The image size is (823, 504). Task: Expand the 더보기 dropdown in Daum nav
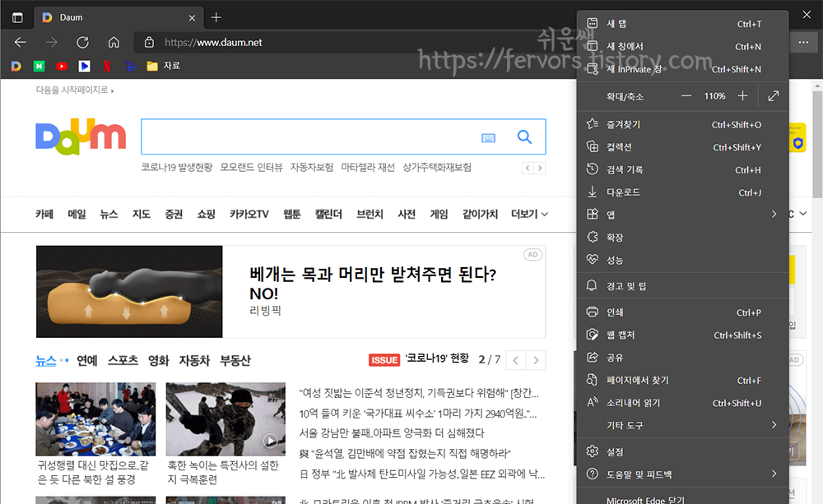(529, 214)
